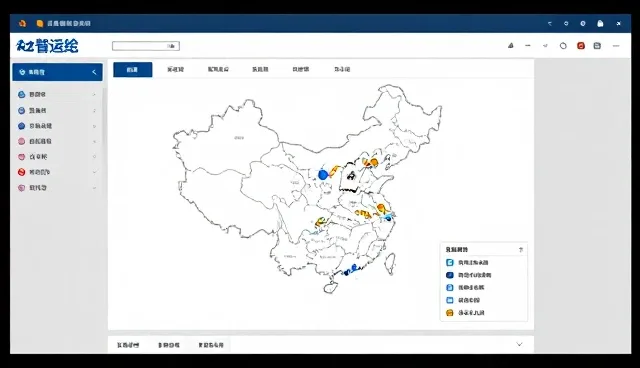Select the active blue first tab above the map
Image resolution: width=640 pixels, height=368 pixels.
[133, 70]
